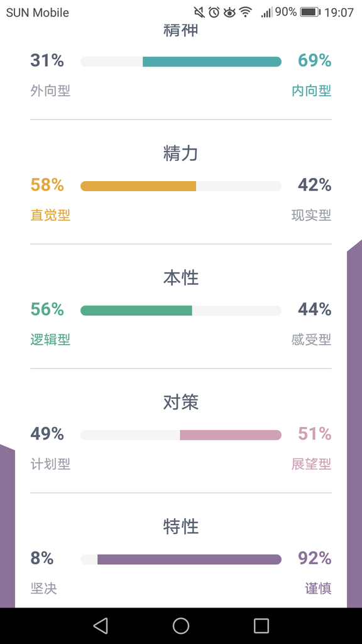Tap the Wi-Fi status bar icon

pyautogui.click(x=246, y=13)
